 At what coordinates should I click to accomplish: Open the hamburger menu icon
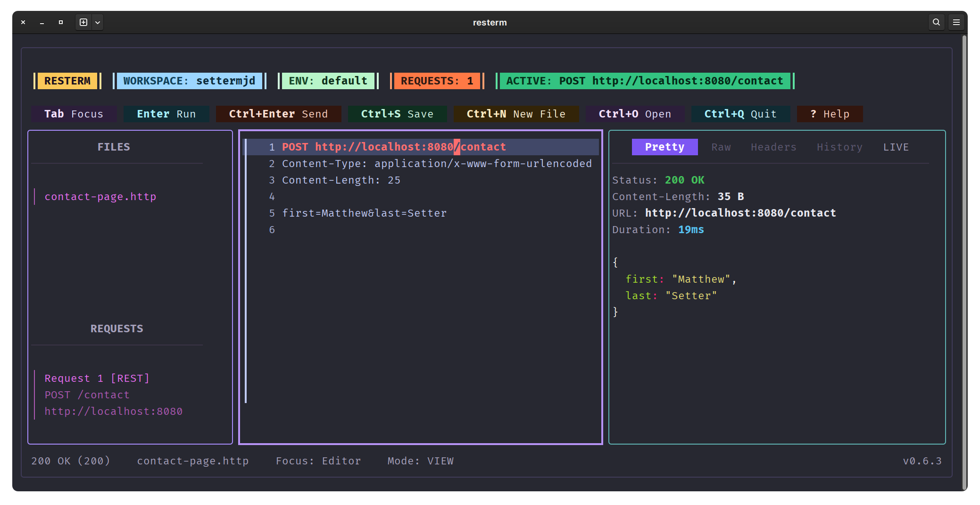(x=956, y=22)
